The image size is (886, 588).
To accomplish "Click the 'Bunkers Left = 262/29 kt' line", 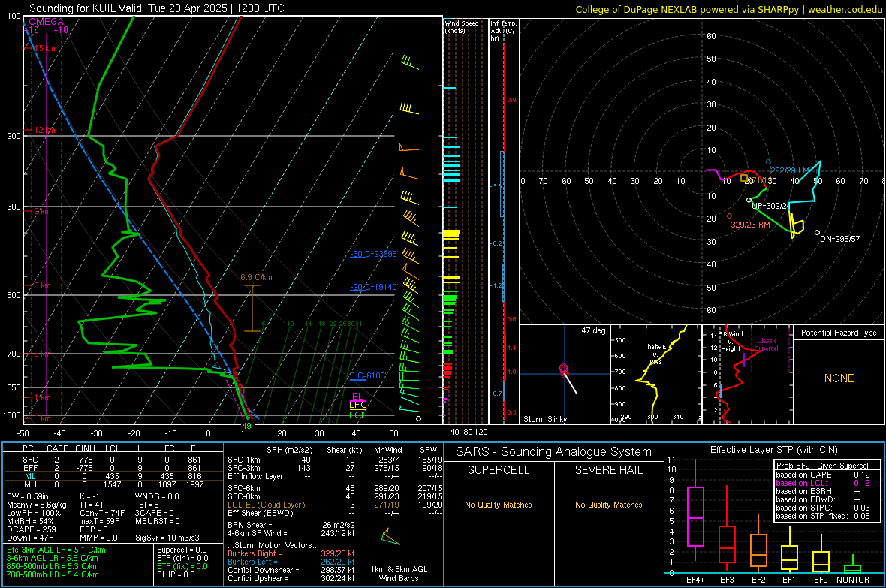I will [291, 562].
